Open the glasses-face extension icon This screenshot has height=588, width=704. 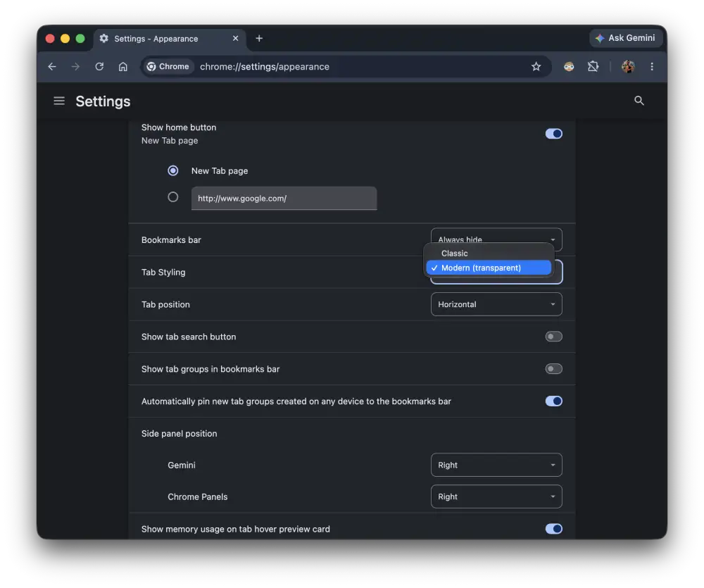pyautogui.click(x=569, y=66)
